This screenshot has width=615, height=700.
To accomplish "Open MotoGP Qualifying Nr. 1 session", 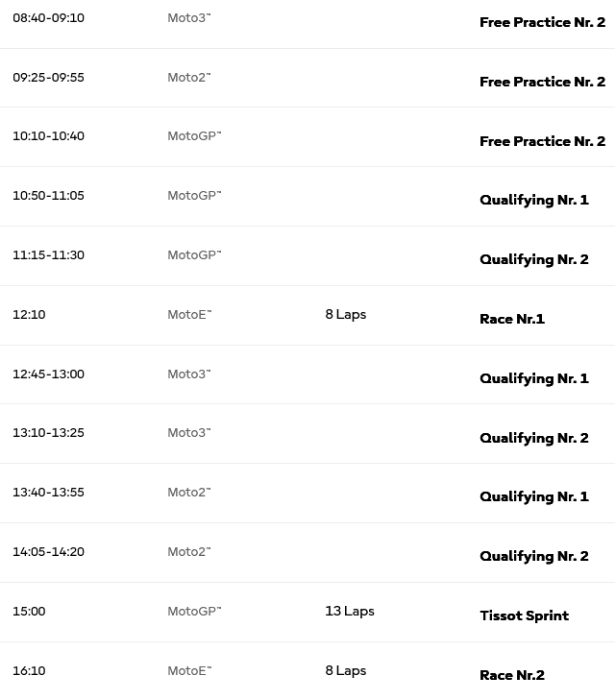I will [534, 200].
